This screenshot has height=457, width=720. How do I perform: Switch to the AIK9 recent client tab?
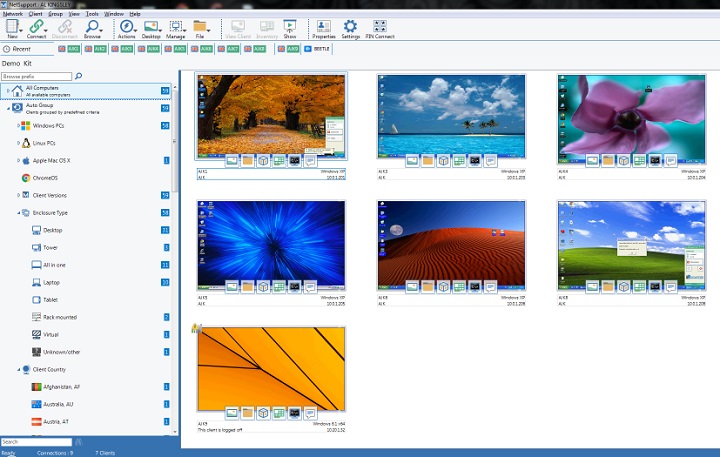coord(288,49)
